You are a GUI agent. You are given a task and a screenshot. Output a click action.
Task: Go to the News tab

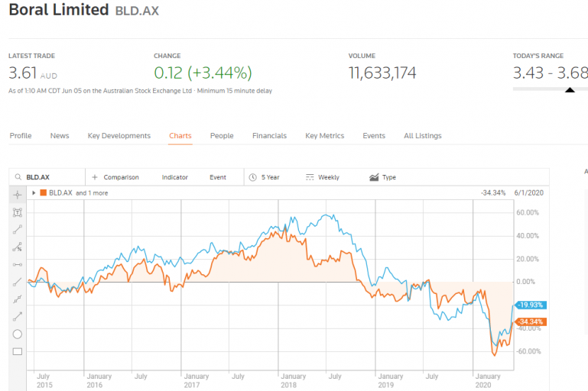[x=60, y=136]
